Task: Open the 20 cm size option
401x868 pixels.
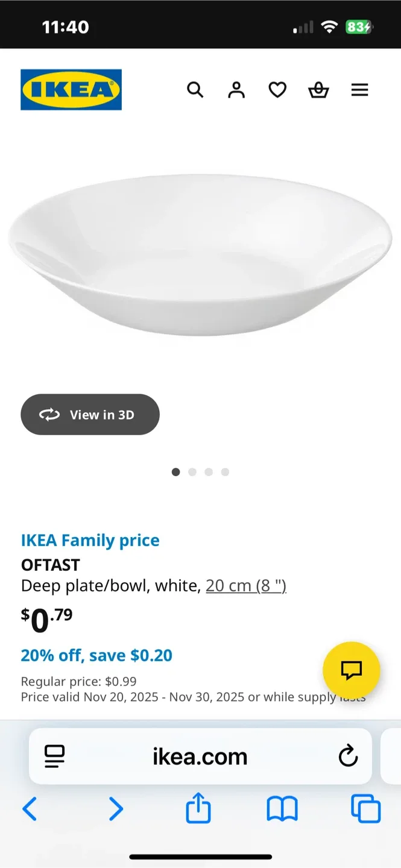Action: coord(245,585)
